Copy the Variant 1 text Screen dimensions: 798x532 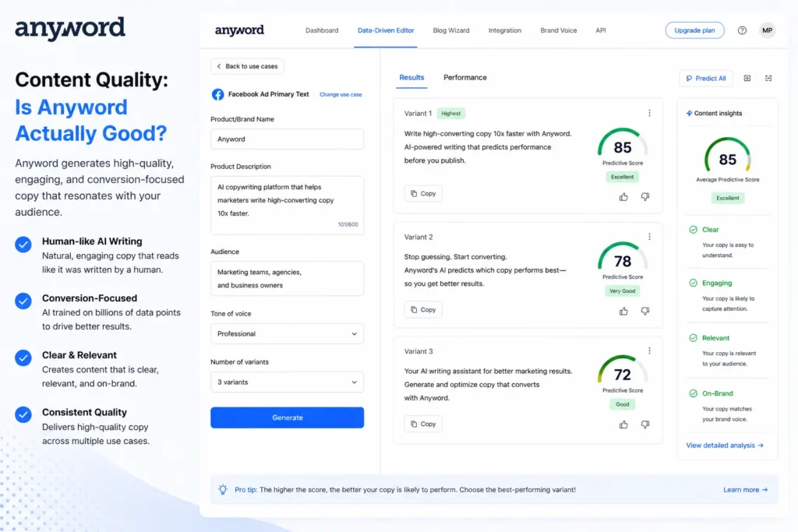click(423, 193)
